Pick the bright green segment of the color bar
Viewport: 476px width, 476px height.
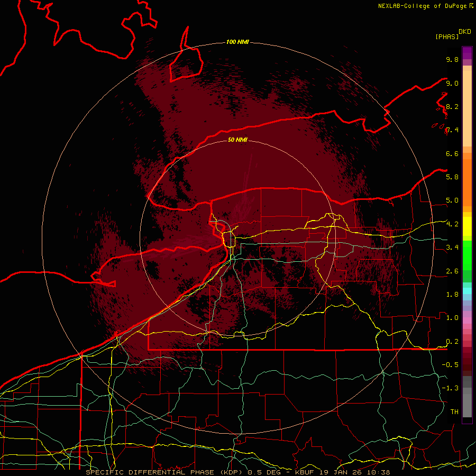467,255
